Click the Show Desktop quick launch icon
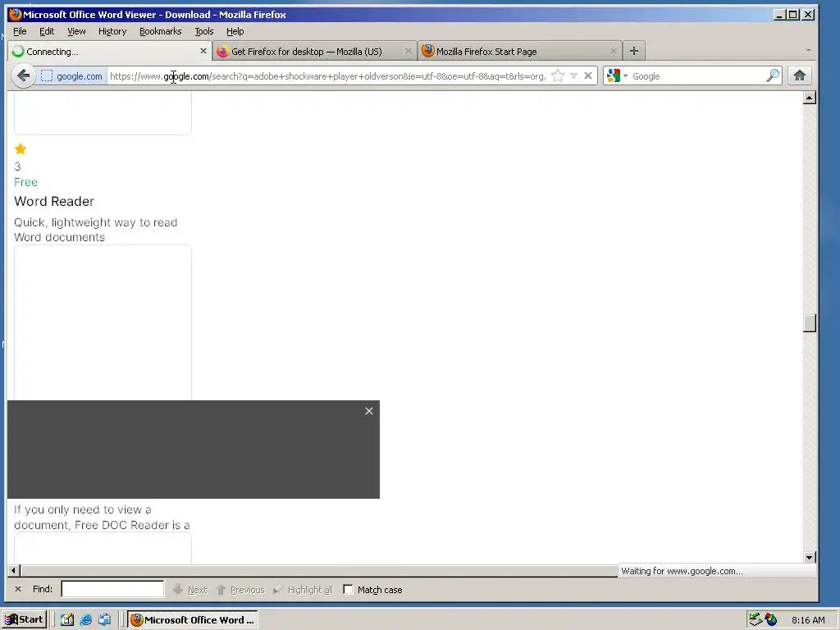The height and width of the screenshot is (630, 840). 67,620
